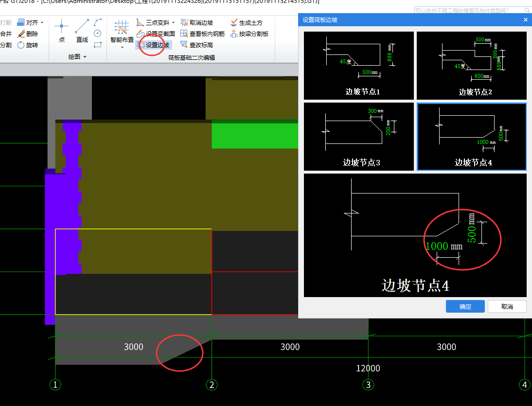Click 取消边坡 tool

[x=197, y=23]
